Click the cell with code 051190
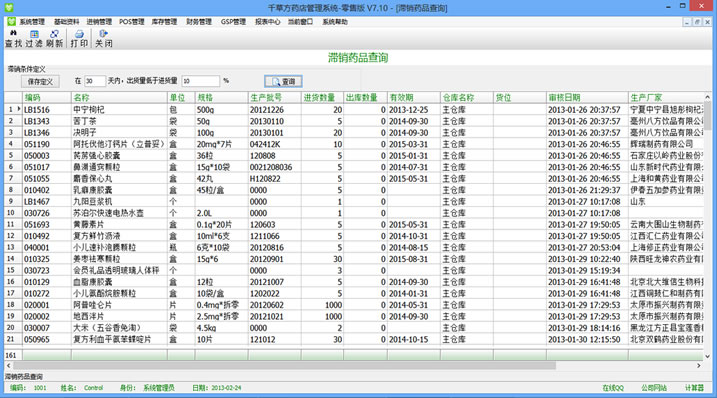This screenshot has height=398, width=717. point(47,144)
